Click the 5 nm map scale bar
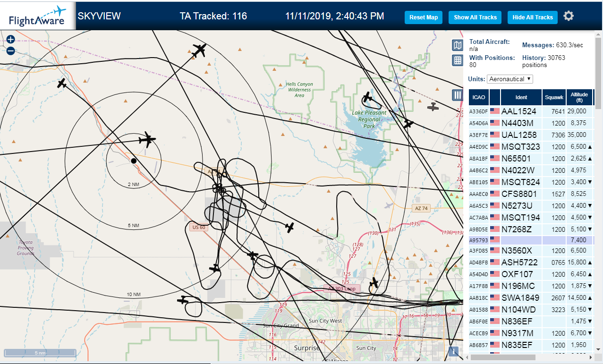This screenshot has height=364, width=603. 40,353
